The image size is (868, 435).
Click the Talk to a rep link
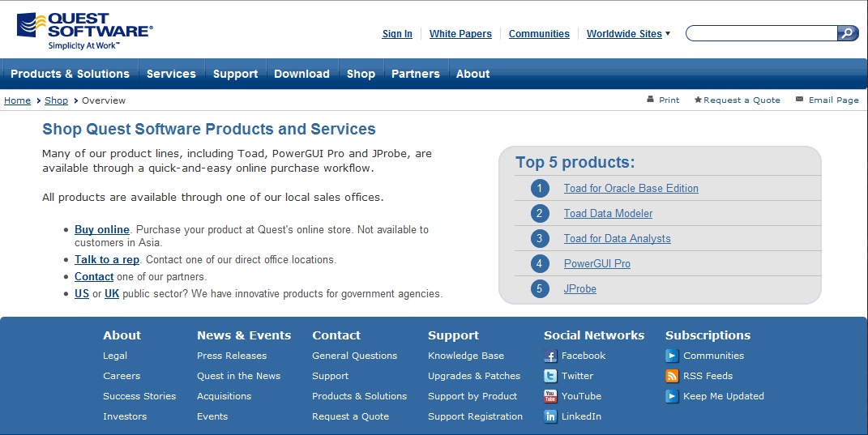click(x=107, y=259)
